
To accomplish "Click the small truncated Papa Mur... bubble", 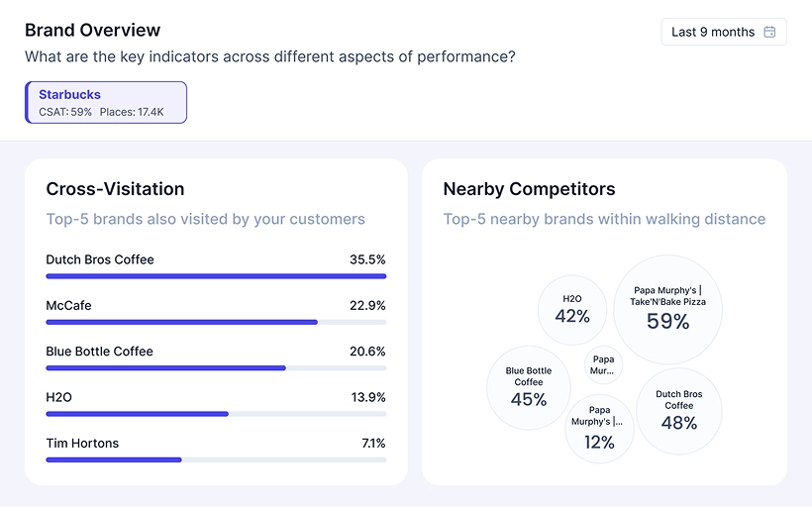I will point(602,365).
